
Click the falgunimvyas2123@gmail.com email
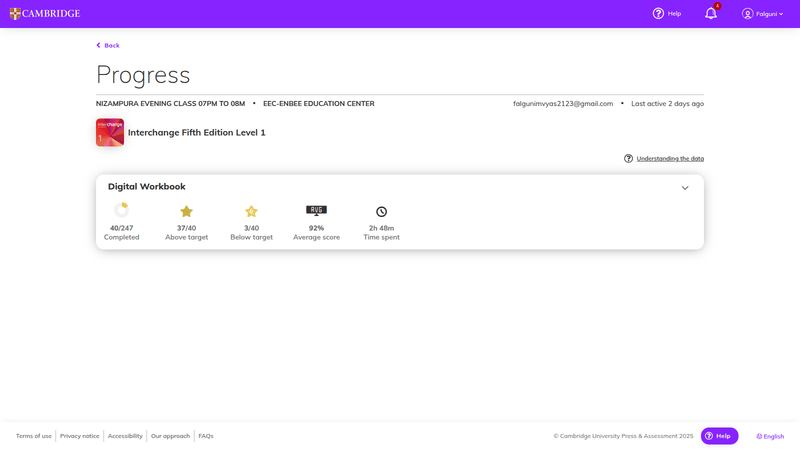click(563, 104)
